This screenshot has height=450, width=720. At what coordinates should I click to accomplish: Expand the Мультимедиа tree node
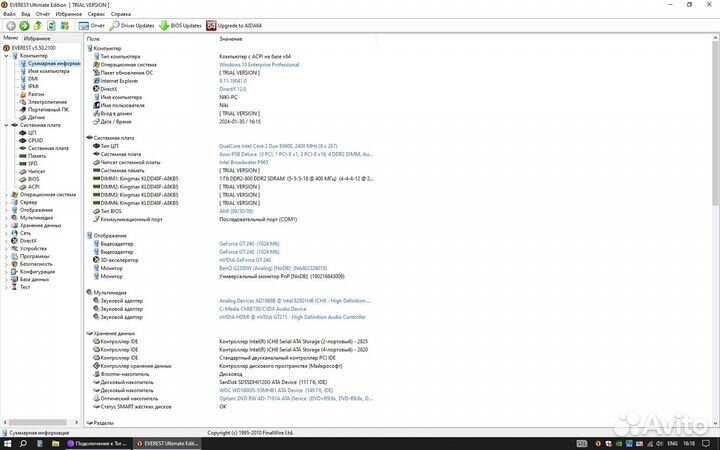pos(6,218)
